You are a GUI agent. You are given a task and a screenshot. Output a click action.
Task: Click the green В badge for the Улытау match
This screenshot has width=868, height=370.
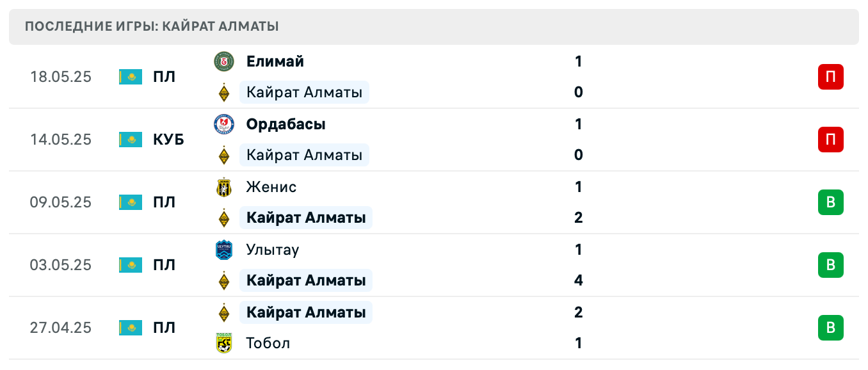(x=831, y=265)
